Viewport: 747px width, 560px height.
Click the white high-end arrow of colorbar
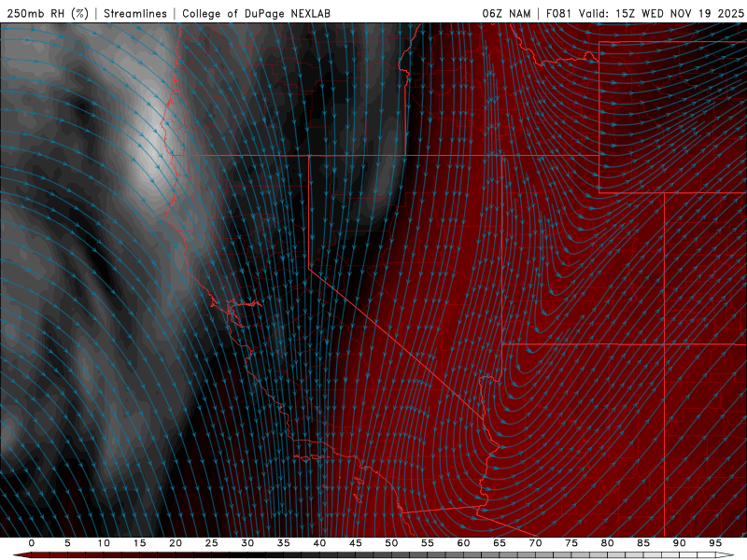[x=726, y=555]
